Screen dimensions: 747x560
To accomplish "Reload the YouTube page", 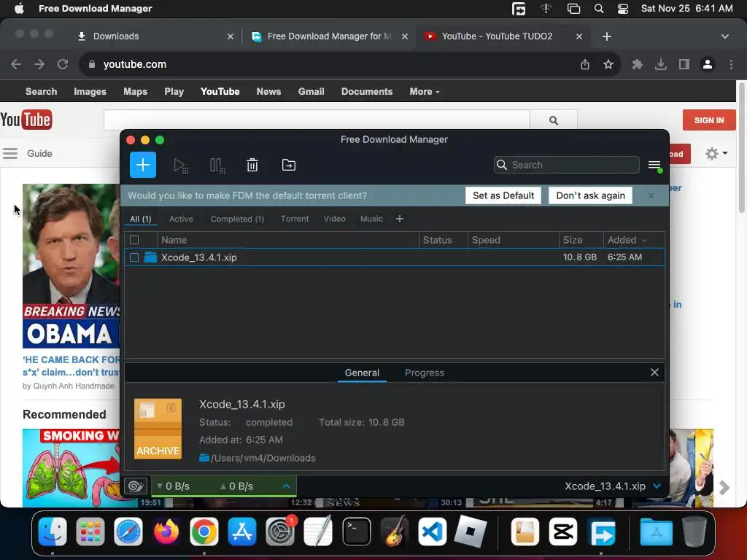I will point(63,64).
